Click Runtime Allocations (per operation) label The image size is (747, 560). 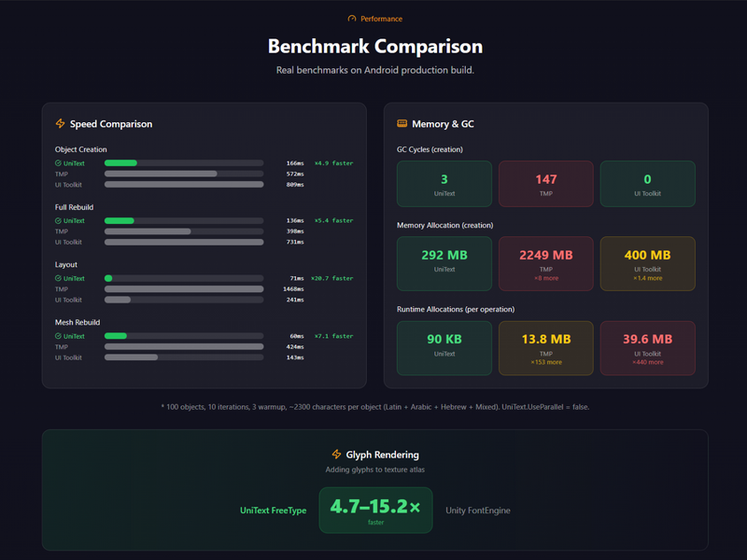tap(456, 309)
